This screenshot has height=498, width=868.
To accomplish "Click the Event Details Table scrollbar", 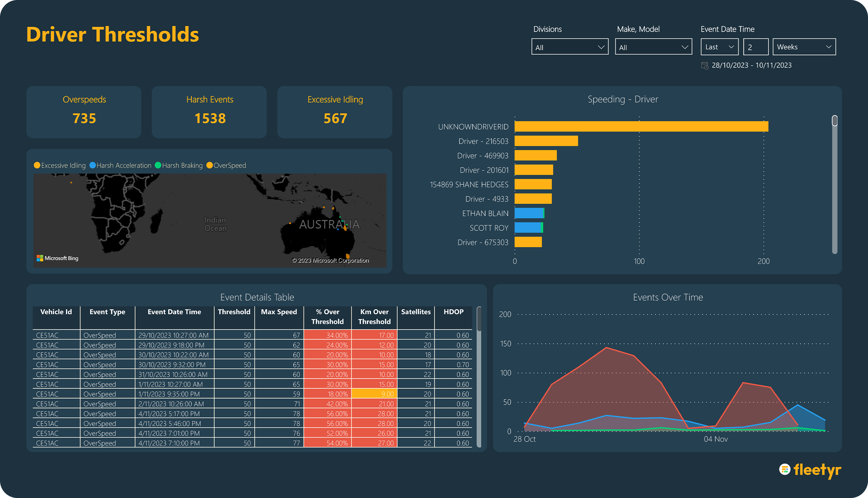I will pos(479,320).
